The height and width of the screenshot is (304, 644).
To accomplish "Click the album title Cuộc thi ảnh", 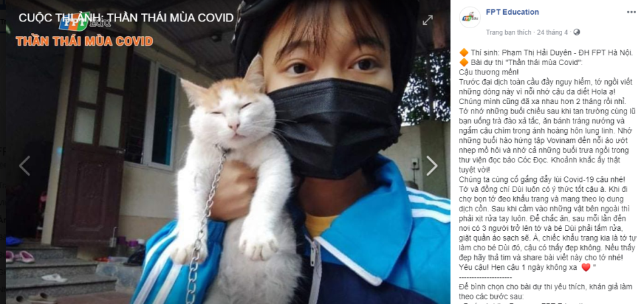I will 126,17.
